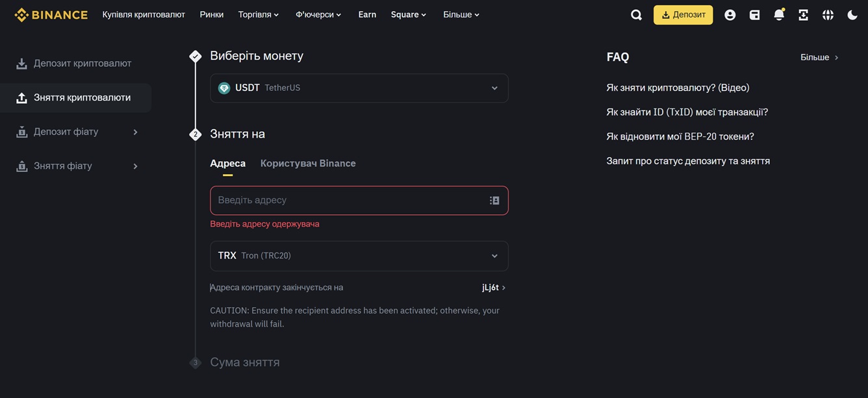This screenshot has height=398, width=868.
Task: Click the Депозит фіату sidebar icon
Action: pyautogui.click(x=21, y=132)
